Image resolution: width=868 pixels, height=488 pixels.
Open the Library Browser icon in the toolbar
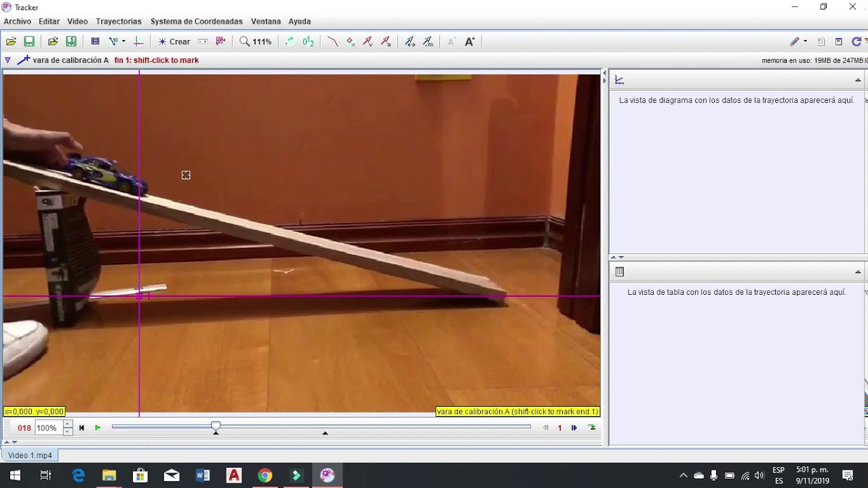(52, 41)
